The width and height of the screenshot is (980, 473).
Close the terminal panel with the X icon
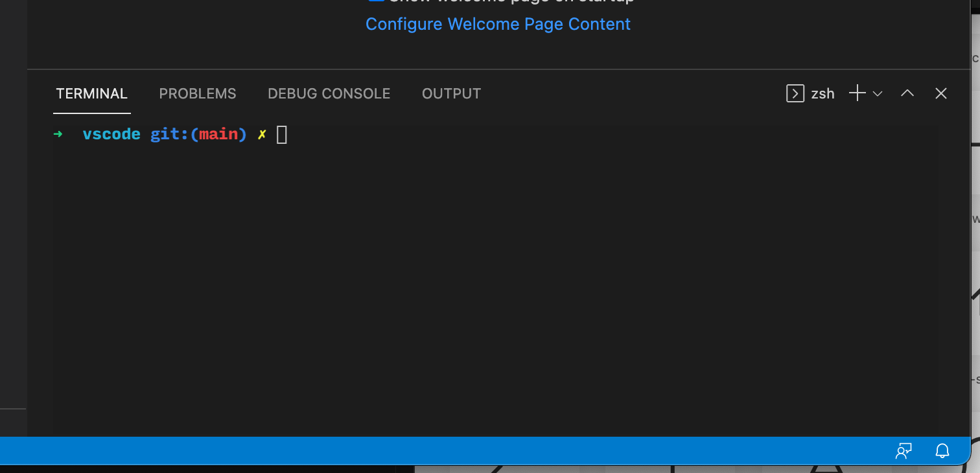[940, 93]
